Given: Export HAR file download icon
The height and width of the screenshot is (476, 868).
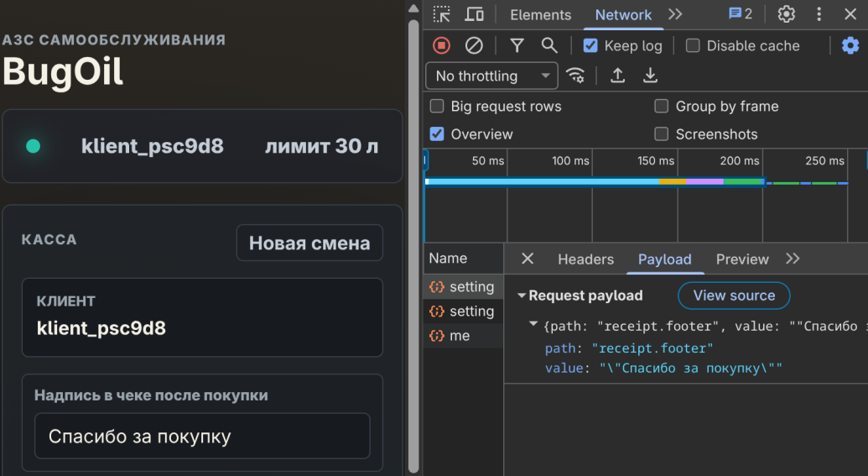Looking at the screenshot, I should pyautogui.click(x=651, y=76).
